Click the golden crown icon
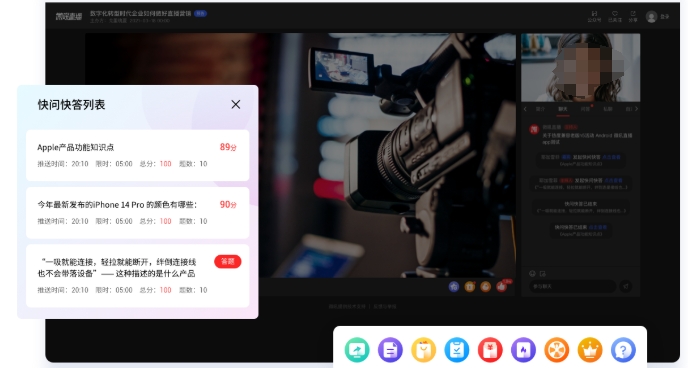 (x=590, y=350)
